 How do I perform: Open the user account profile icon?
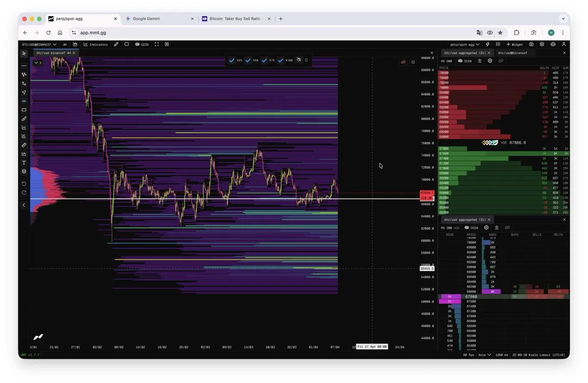(563, 44)
